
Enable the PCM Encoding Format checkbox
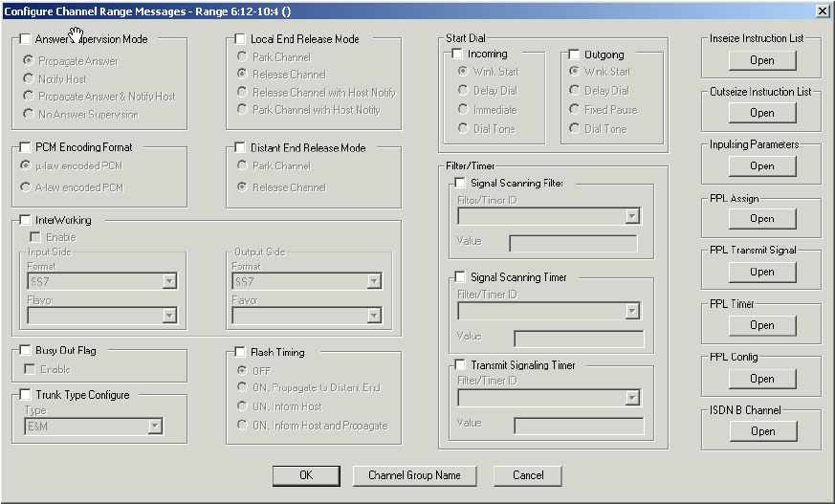(25, 148)
